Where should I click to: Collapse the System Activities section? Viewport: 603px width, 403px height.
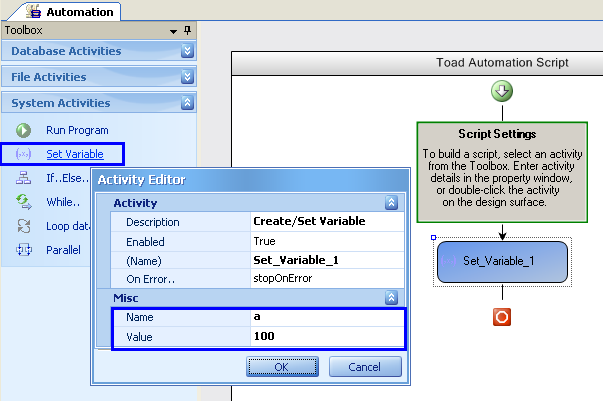point(187,103)
